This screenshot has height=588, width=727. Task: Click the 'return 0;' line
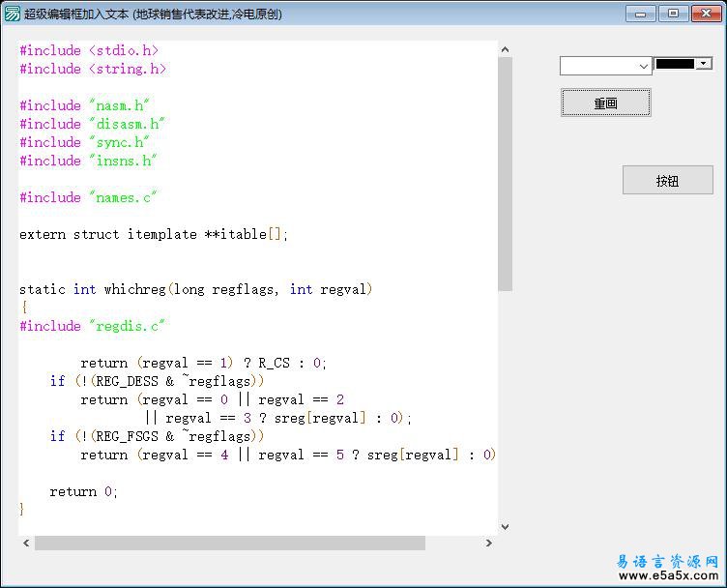(x=84, y=491)
